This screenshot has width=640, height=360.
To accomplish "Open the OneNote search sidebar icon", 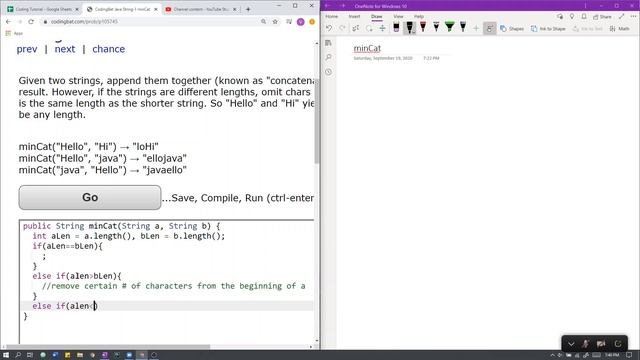I will click(329, 58).
